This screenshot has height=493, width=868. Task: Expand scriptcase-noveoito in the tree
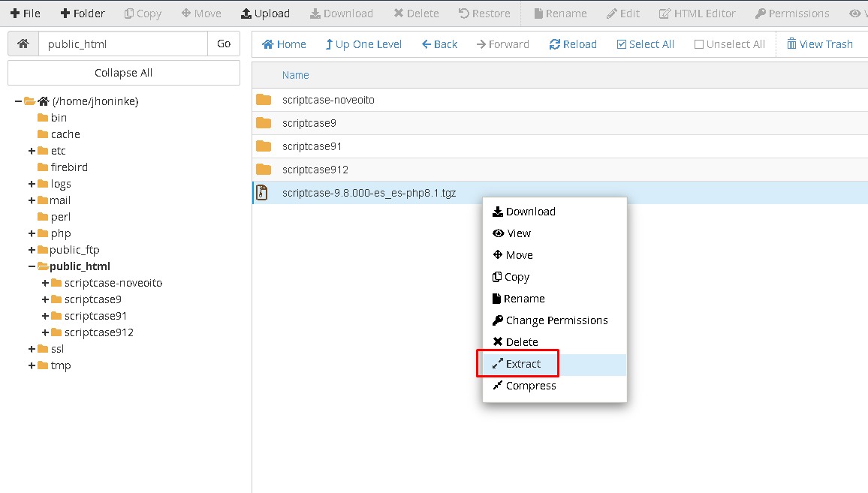click(x=45, y=283)
